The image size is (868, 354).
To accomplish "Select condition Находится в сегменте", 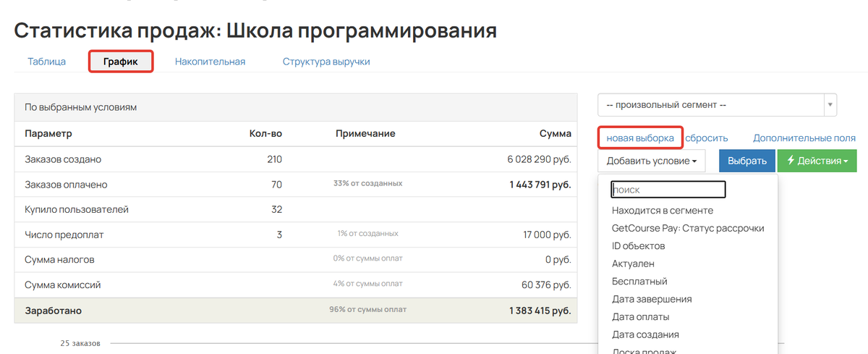I will 663,211.
